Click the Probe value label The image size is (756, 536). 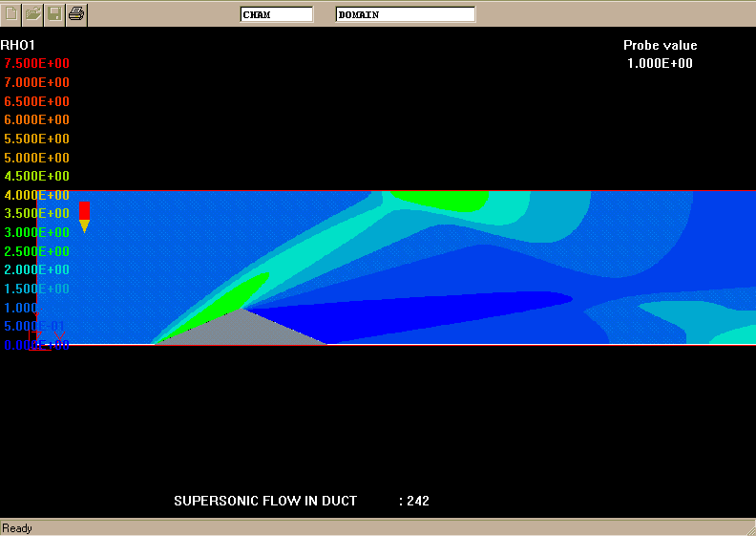click(660, 45)
